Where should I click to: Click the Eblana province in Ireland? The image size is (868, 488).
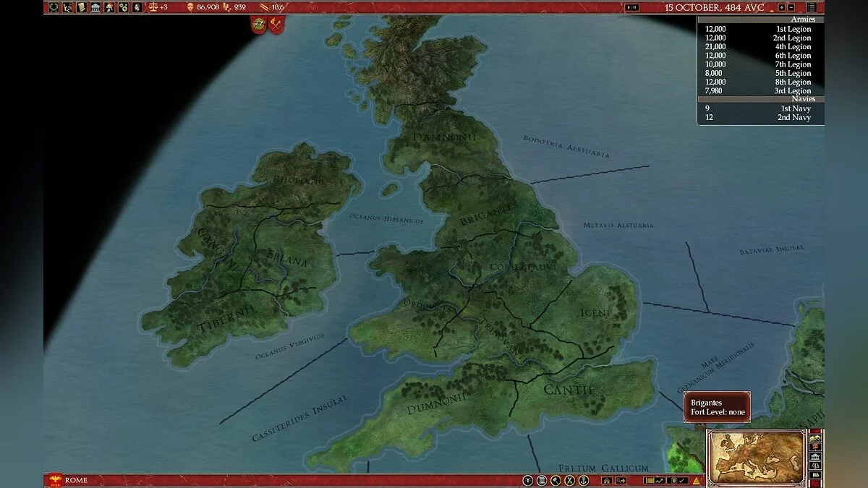click(286, 260)
